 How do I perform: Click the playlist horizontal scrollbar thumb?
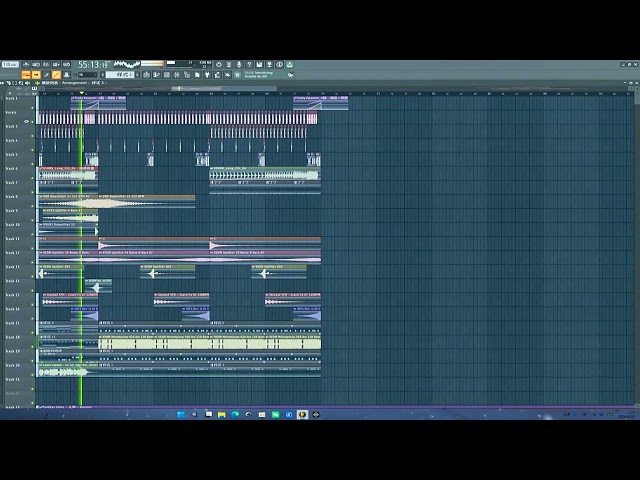click(x=224, y=88)
